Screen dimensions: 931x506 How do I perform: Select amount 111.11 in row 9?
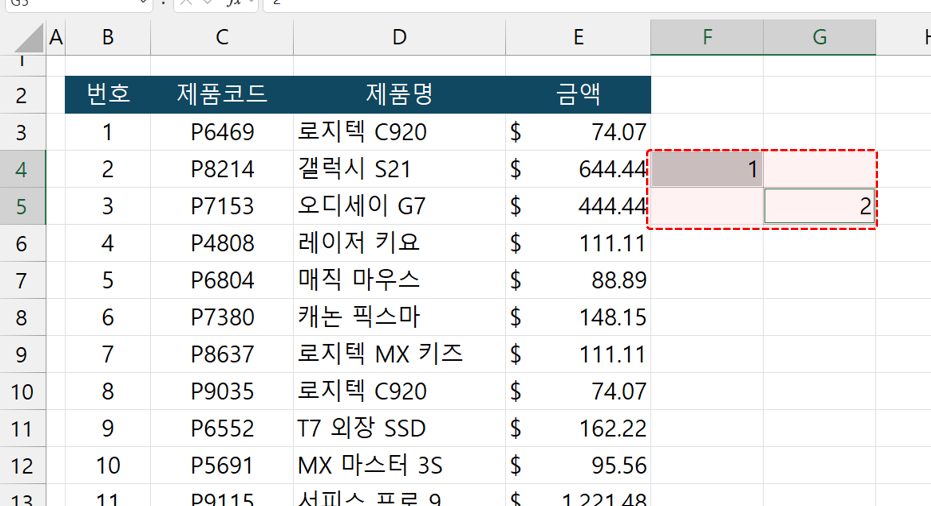pos(578,355)
